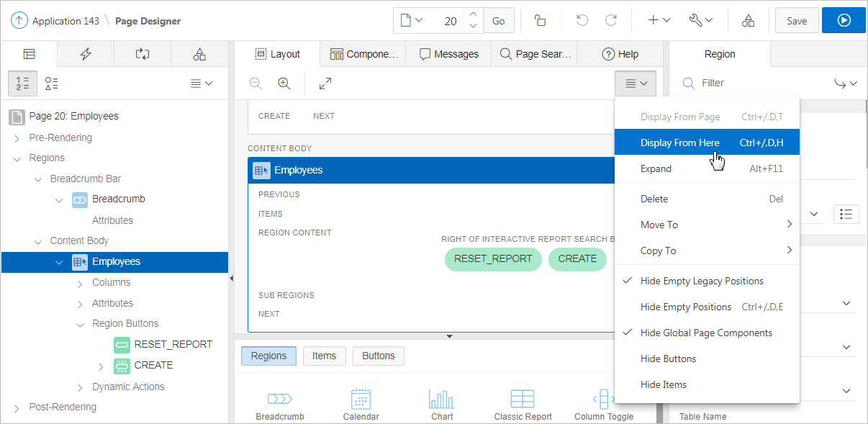Click the Go button beside page number
Screen dimensions: 868x424
tap(498, 21)
